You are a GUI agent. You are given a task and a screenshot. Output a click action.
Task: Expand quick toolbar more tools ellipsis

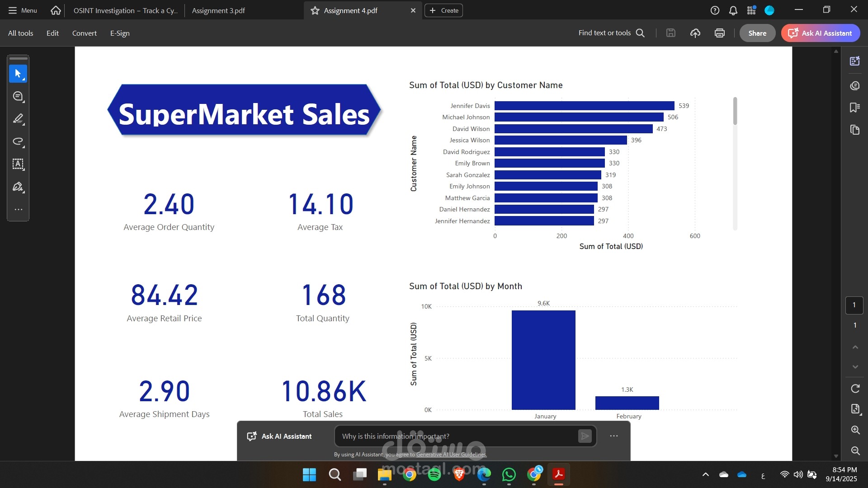pyautogui.click(x=18, y=210)
